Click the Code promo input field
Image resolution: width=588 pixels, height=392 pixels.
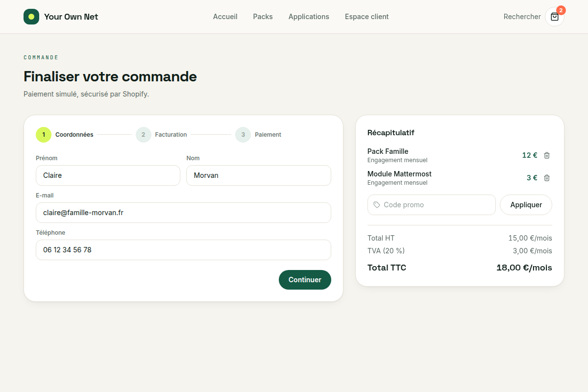tap(432, 205)
